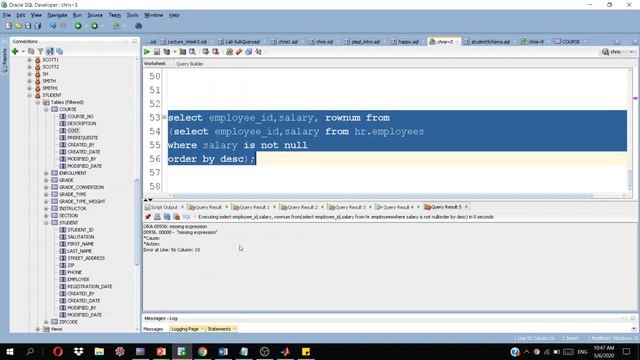Open the New Connection dropdown arrow

pos(23,51)
